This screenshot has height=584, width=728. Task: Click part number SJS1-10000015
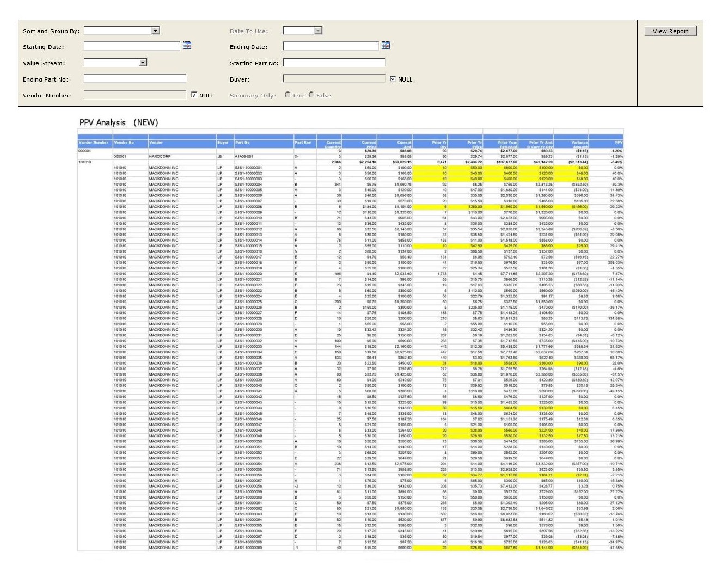[248, 246]
